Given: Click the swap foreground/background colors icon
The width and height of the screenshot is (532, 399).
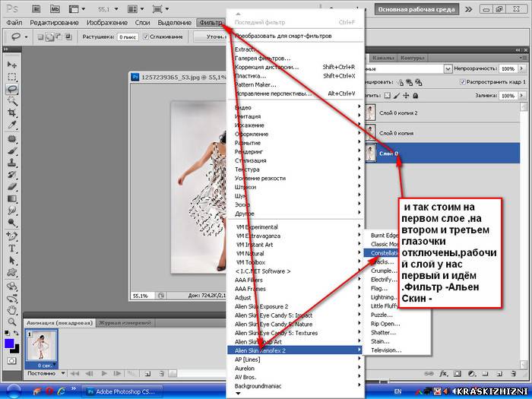Looking at the screenshot, I should pos(16,334).
